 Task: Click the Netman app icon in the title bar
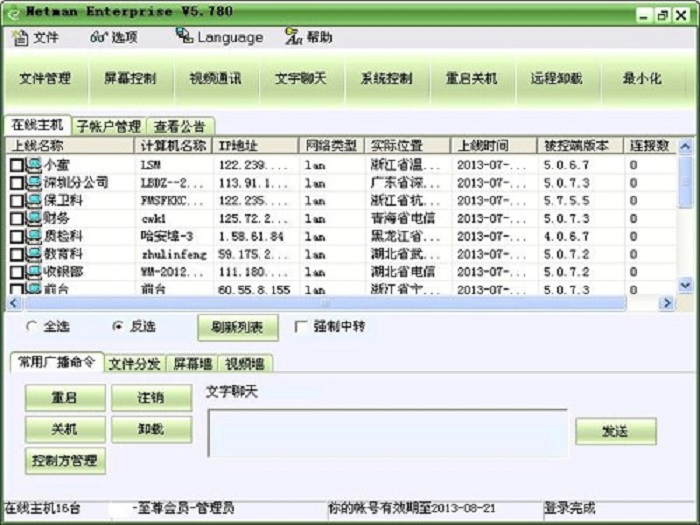(x=13, y=13)
